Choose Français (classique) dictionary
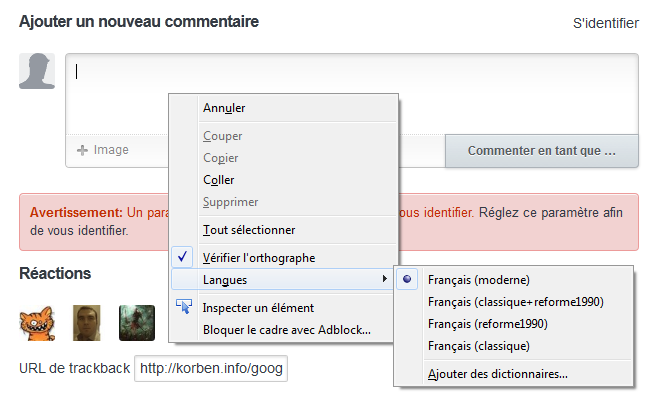The width and height of the screenshot is (659, 402). tap(478, 346)
